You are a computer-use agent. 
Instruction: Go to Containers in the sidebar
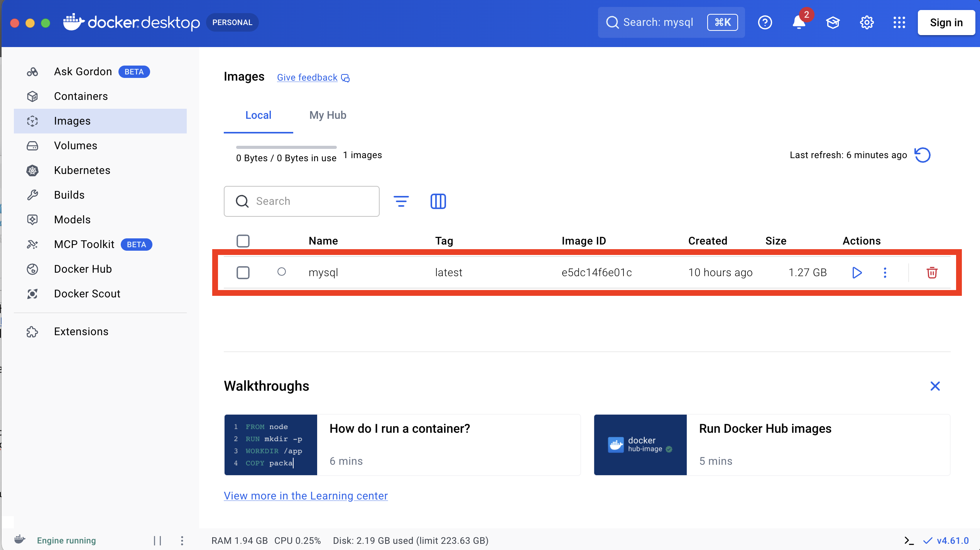(81, 96)
